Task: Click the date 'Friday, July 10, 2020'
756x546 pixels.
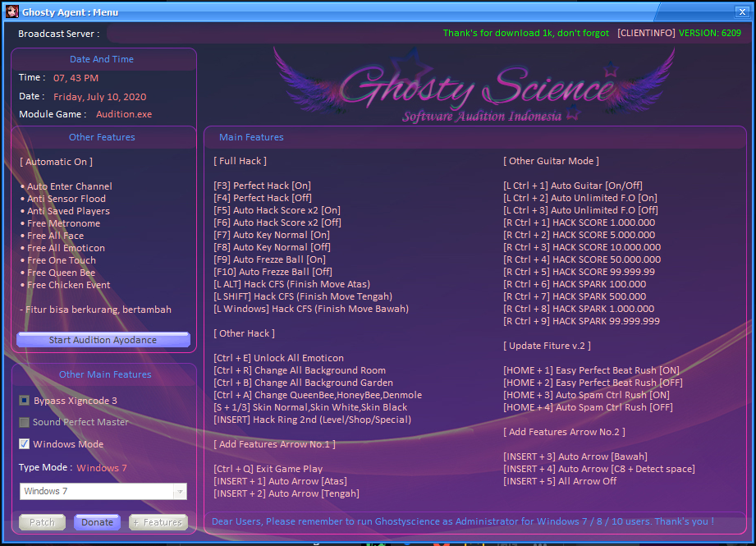Action: [100, 96]
